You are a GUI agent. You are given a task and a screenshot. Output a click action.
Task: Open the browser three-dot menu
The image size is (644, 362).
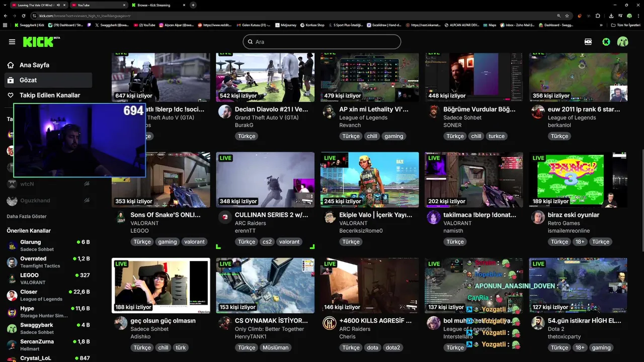coord(638,16)
